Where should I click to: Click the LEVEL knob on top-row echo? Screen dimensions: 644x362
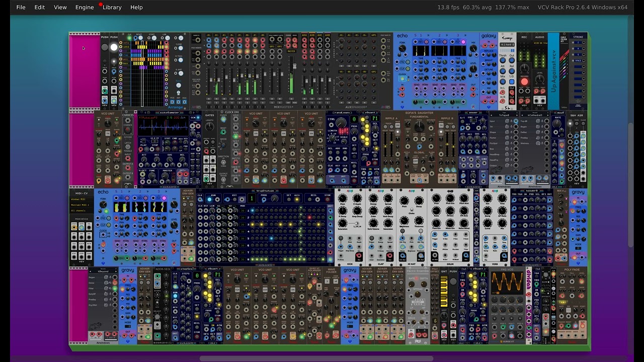pos(473,68)
